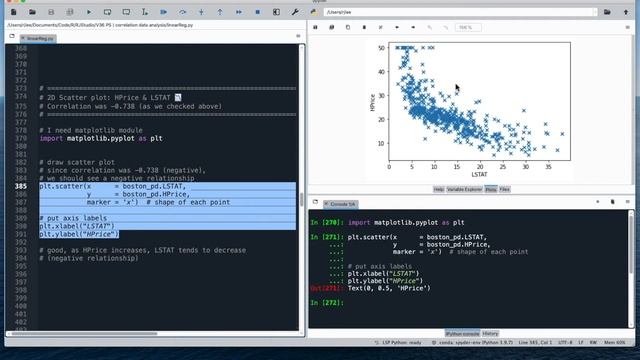Viewport: 640px width, 360px height.
Task: Continue execution until next breakpoint
Action: [239, 12]
